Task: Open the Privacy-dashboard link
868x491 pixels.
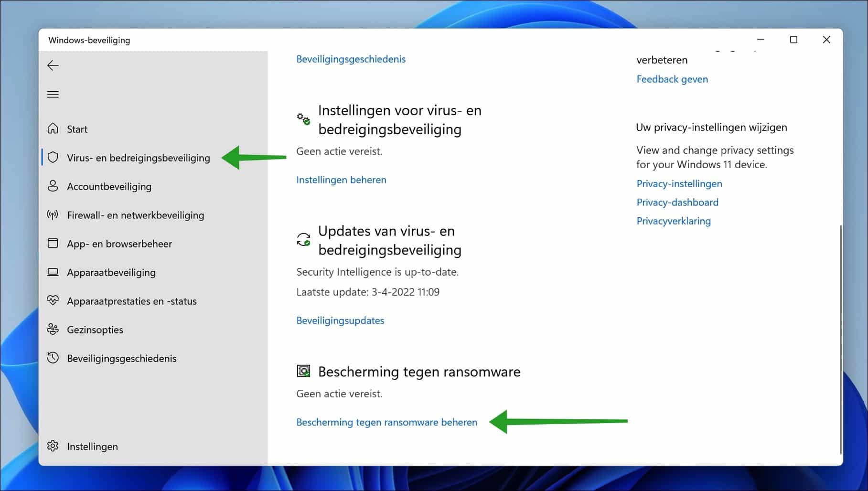Action: pyautogui.click(x=677, y=202)
